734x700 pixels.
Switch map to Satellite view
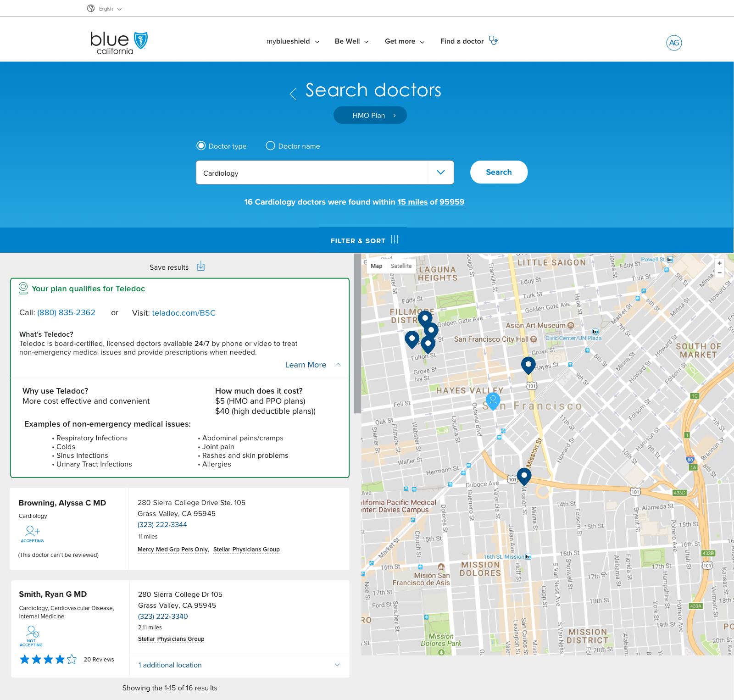(401, 266)
